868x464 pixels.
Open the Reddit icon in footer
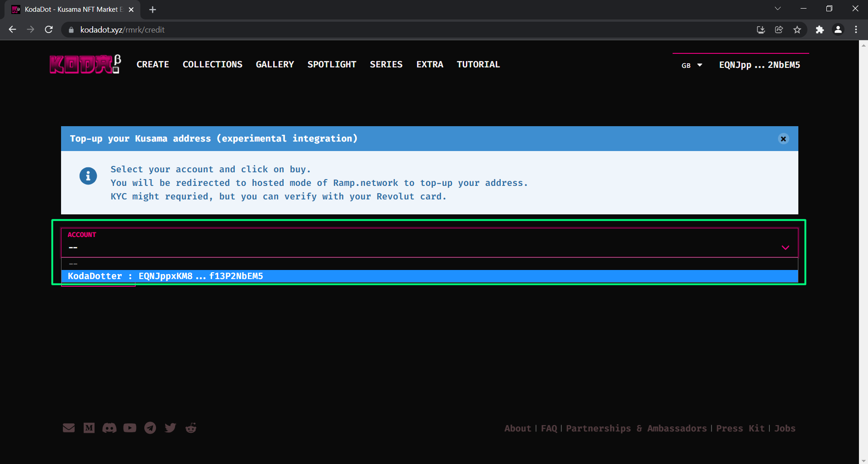coord(191,428)
